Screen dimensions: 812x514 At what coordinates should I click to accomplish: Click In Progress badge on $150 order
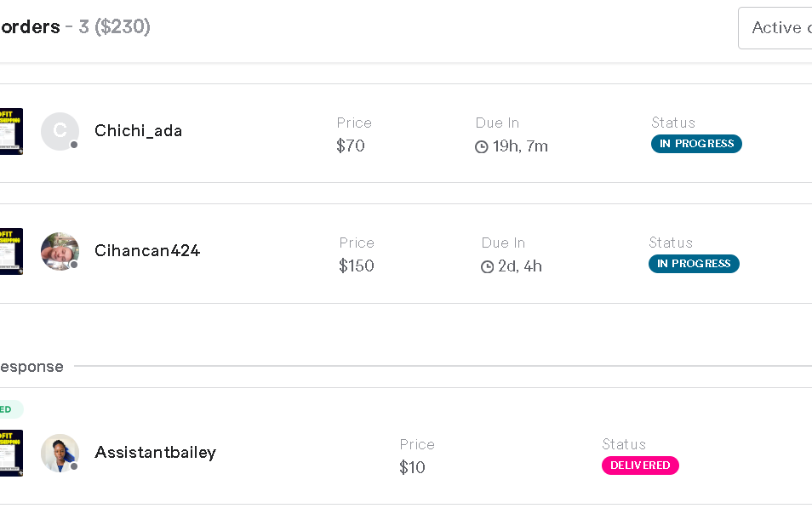(x=694, y=264)
